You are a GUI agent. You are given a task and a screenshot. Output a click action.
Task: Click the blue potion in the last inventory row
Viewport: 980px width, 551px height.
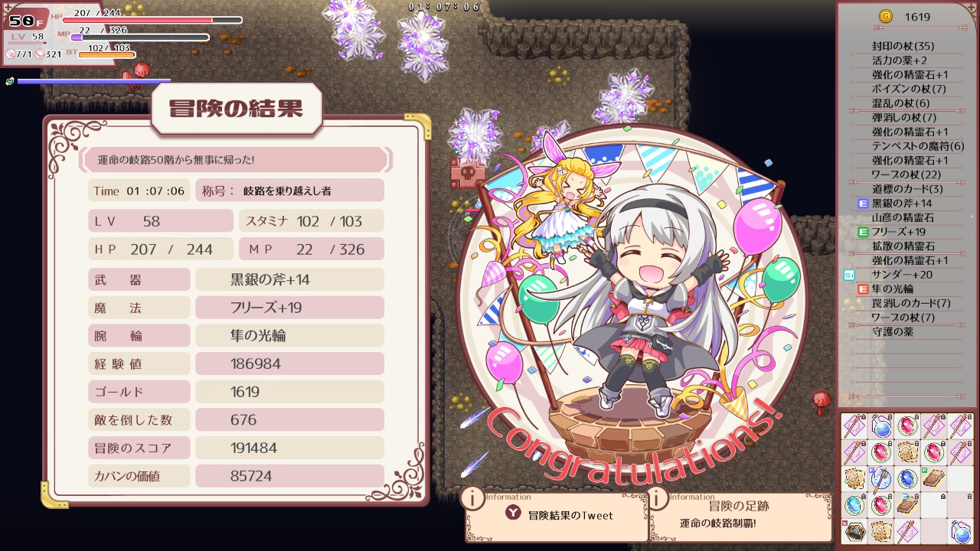961,530
